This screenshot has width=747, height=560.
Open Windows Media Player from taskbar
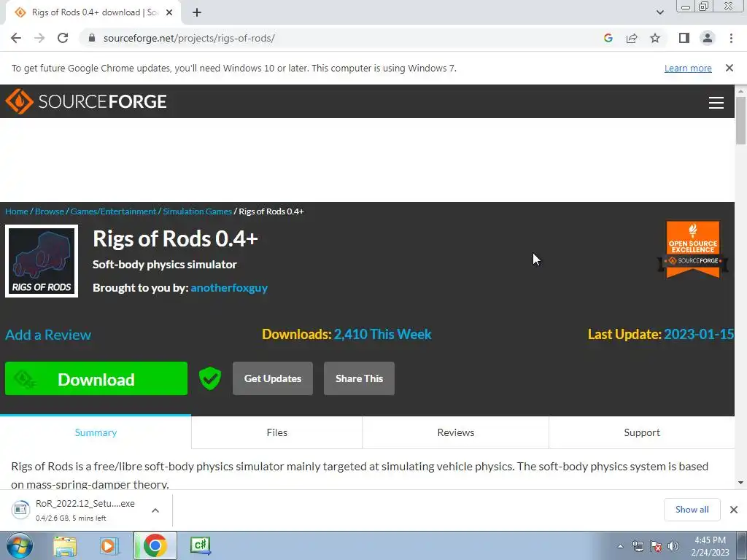click(x=109, y=546)
